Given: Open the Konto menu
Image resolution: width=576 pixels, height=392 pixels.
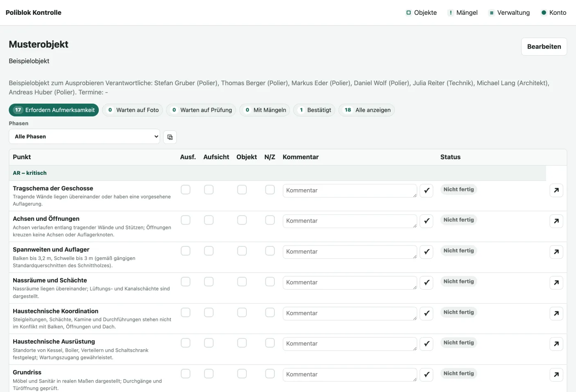Looking at the screenshot, I should [554, 13].
